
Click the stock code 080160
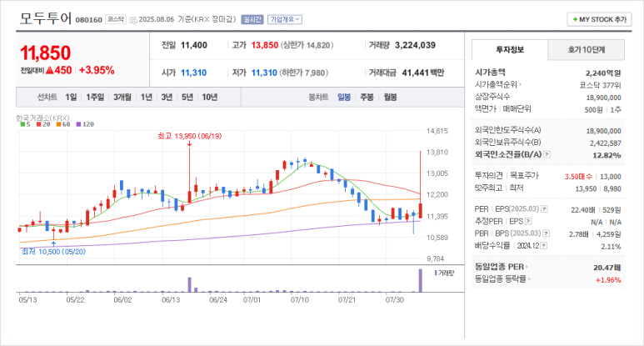[x=88, y=20]
